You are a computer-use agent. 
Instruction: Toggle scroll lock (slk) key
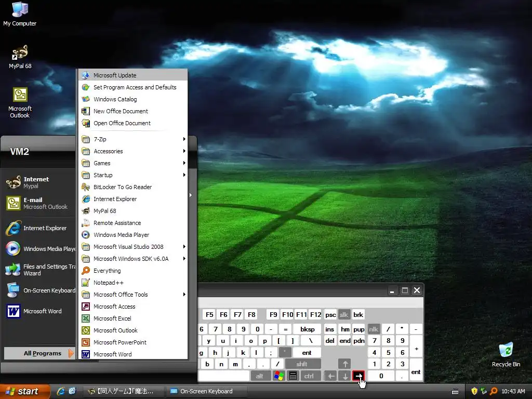[344, 314]
